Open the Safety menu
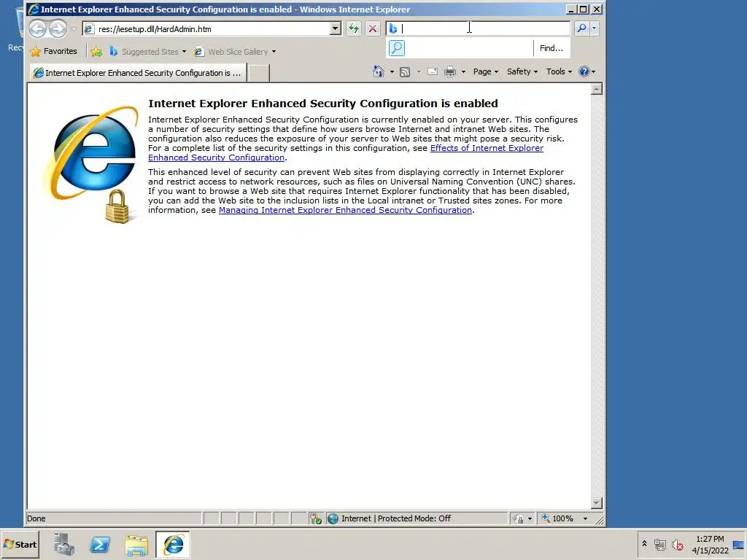The height and width of the screenshot is (560, 747). (522, 71)
